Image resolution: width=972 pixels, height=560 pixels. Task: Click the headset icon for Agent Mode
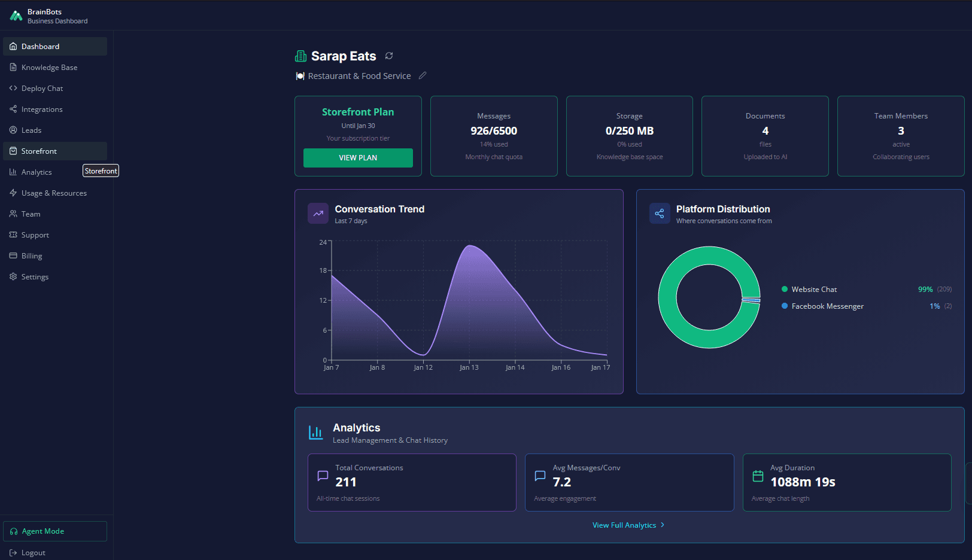(13, 531)
